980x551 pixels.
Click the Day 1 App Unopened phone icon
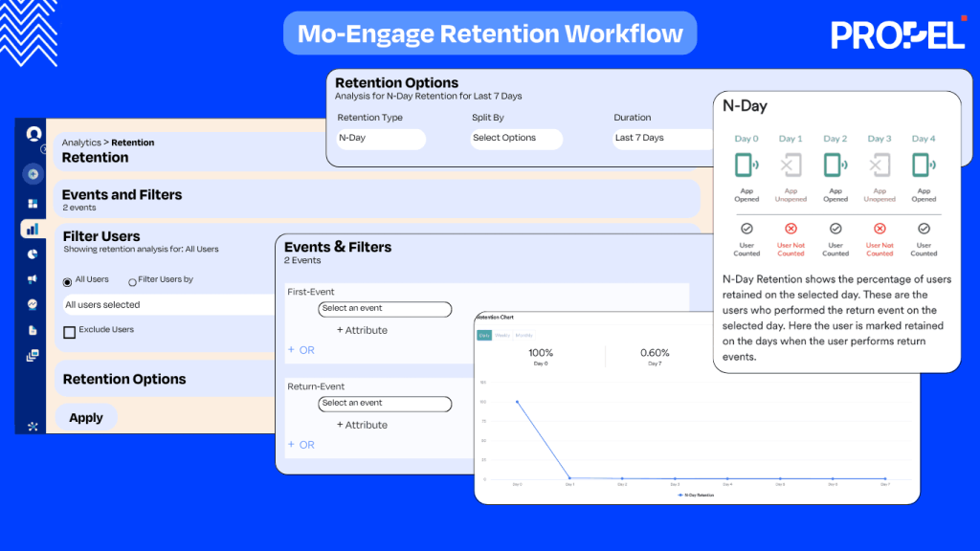791,165
